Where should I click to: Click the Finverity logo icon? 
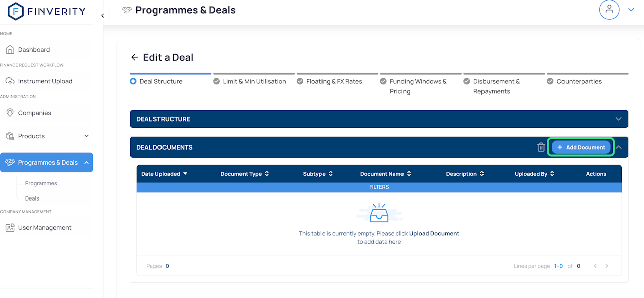16,11
